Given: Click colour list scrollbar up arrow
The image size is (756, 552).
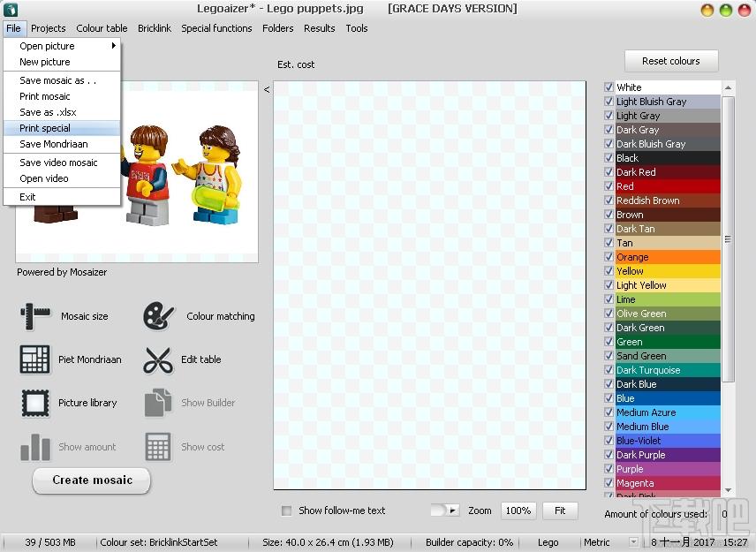Looking at the screenshot, I should coord(728,87).
